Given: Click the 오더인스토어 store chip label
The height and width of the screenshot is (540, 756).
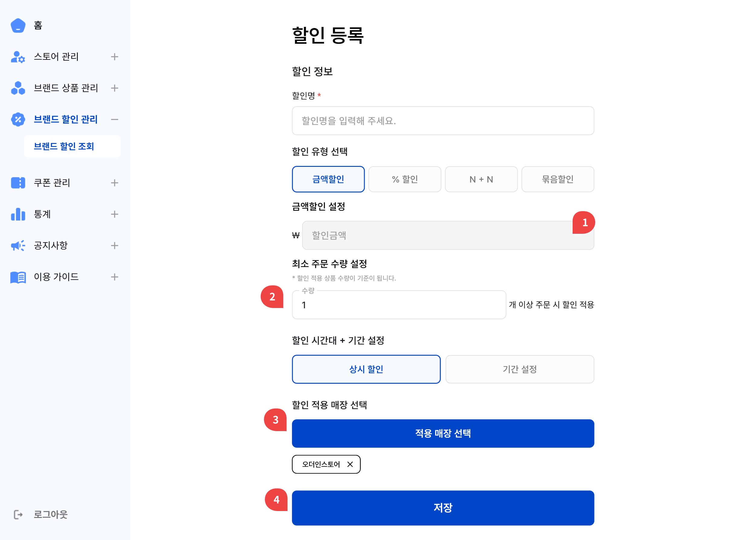Looking at the screenshot, I should coord(321,464).
